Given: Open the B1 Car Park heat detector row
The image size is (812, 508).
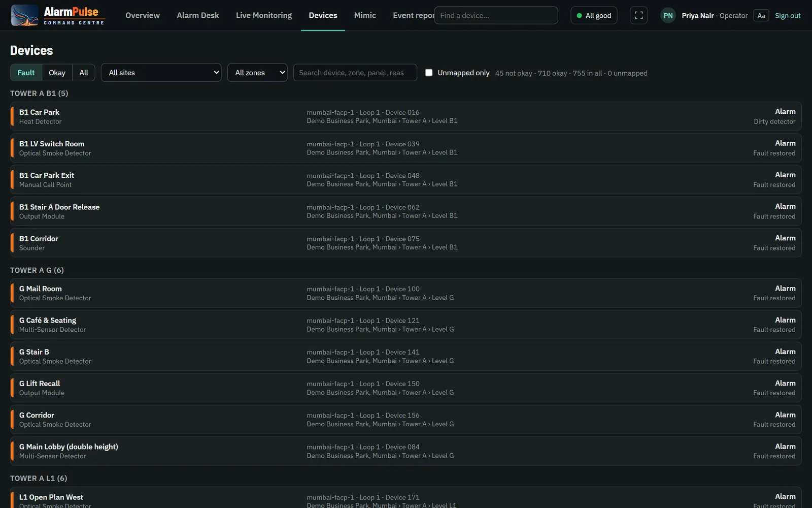Looking at the screenshot, I should [x=406, y=116].
